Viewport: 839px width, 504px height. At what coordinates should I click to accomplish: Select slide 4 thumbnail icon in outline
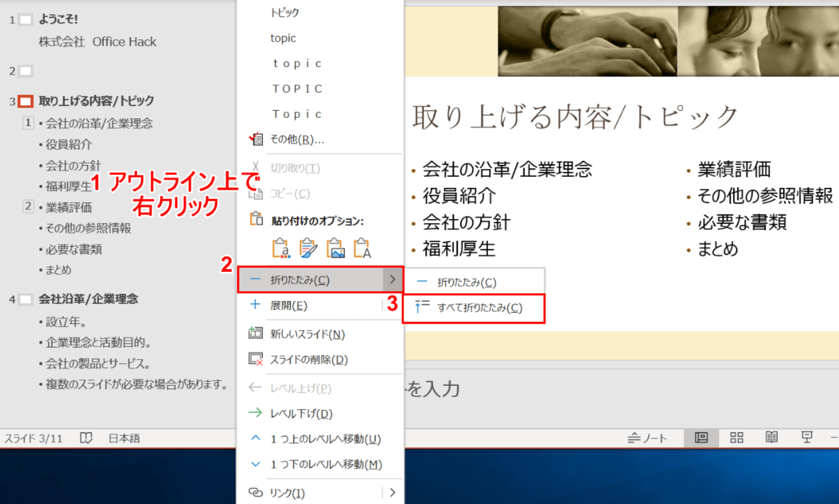[26, 299]
